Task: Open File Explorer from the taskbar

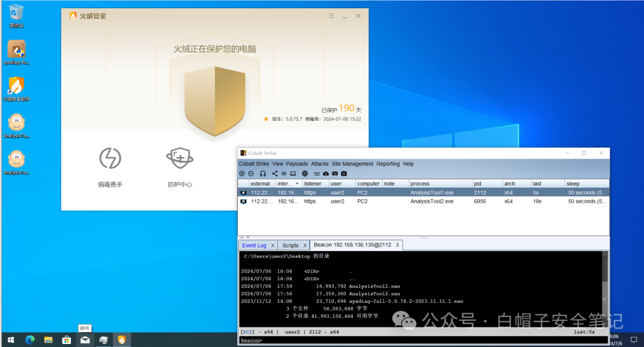Action: click(48, 340)
